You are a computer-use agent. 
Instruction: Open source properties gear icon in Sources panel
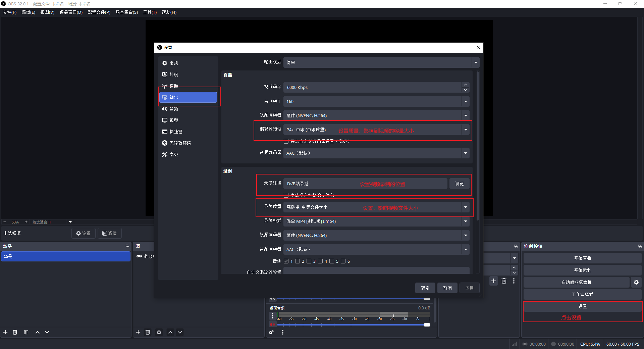tap(159, 332)
